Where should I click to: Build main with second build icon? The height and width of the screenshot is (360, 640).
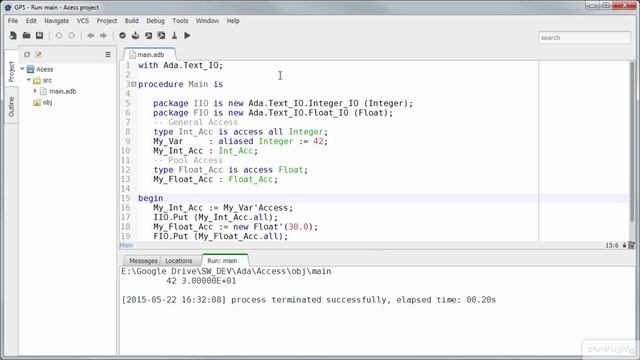(162, 36)
